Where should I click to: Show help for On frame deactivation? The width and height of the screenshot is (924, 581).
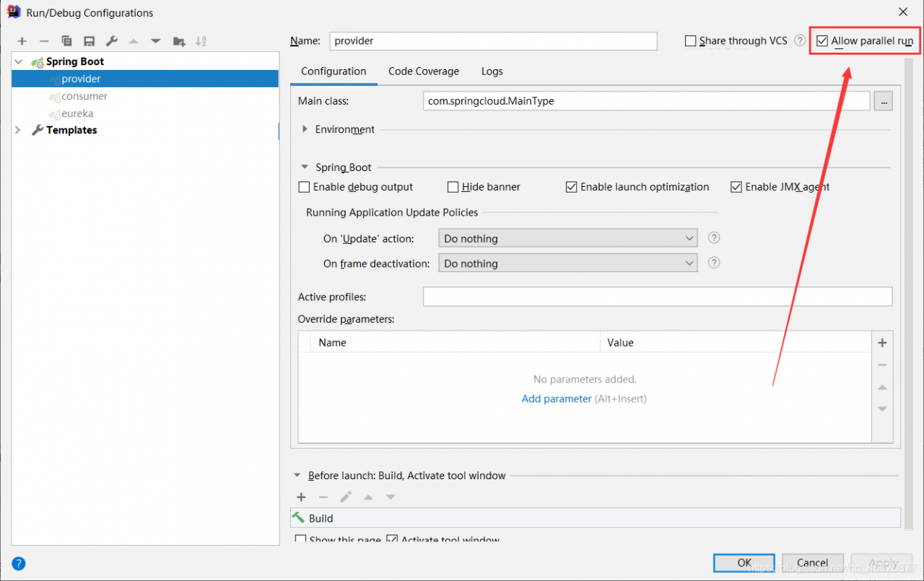pyautogui.click(x=714, y=263)
